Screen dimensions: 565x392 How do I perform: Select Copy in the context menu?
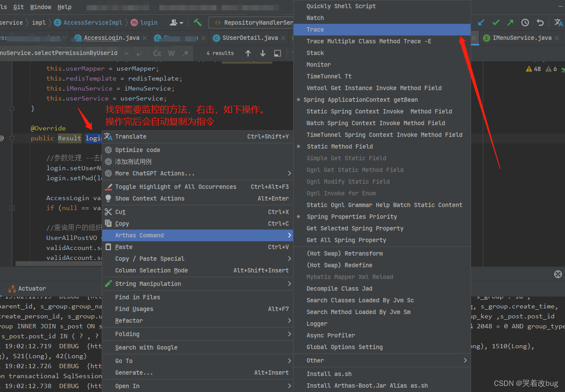click(197, 224)
